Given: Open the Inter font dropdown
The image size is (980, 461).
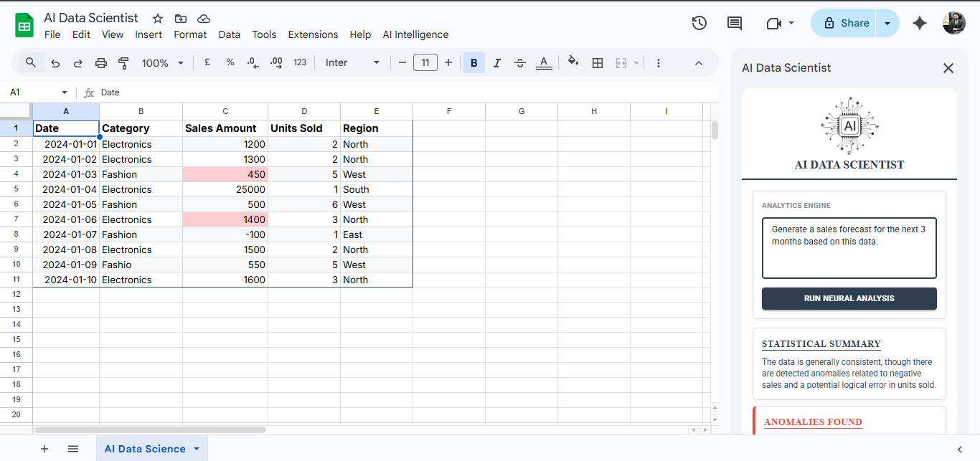Looking at the screenshot, I should coord(352,62).
